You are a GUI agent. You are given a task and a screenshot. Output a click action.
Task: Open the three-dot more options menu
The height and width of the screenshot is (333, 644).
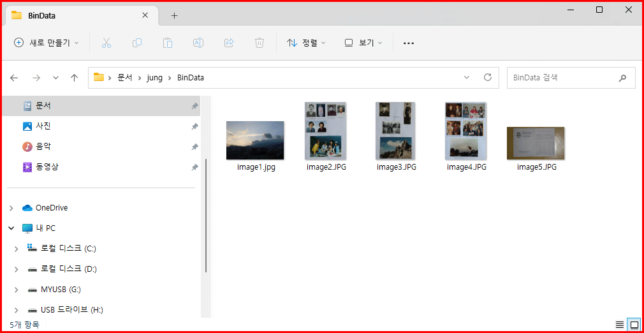click(408, 43)
